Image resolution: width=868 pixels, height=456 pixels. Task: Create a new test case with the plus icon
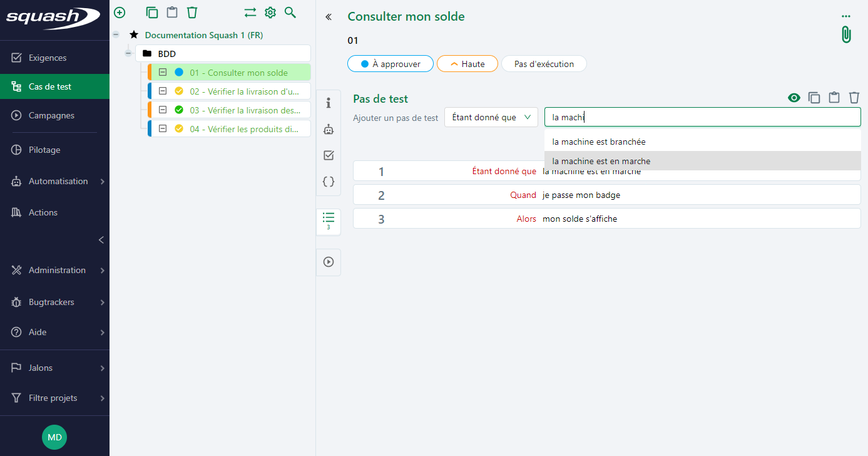[119, 12]
